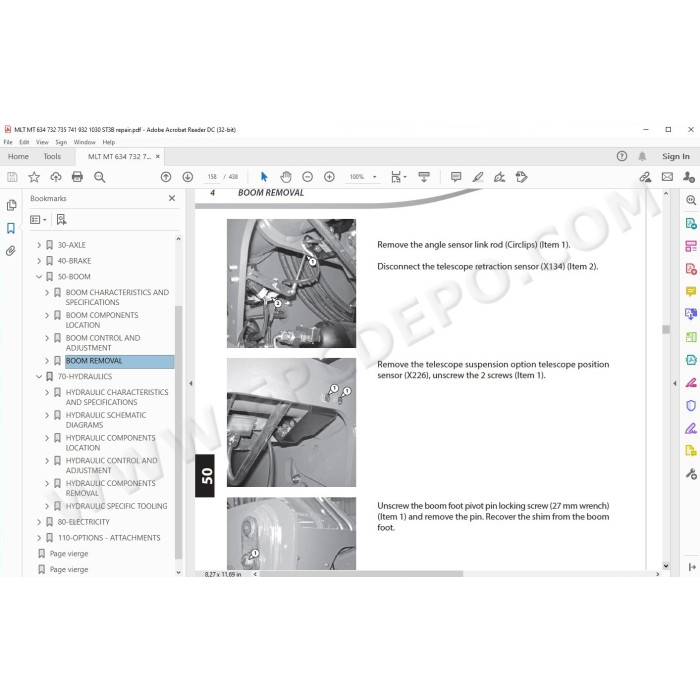
Task: Open the Sign menu
Action: 61,142
